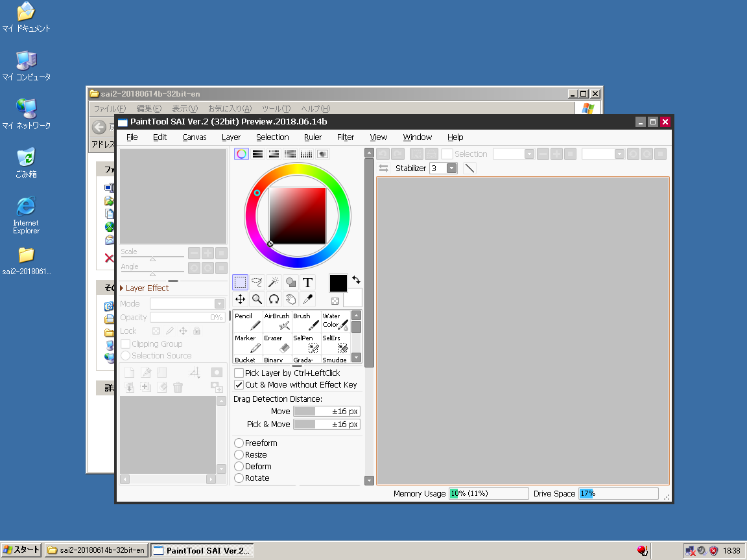Viewport: 747px width, 560px height.
Task: Enable Pick Layer by Ctrl+LeftClick
Action: click(x=239, y=373)
